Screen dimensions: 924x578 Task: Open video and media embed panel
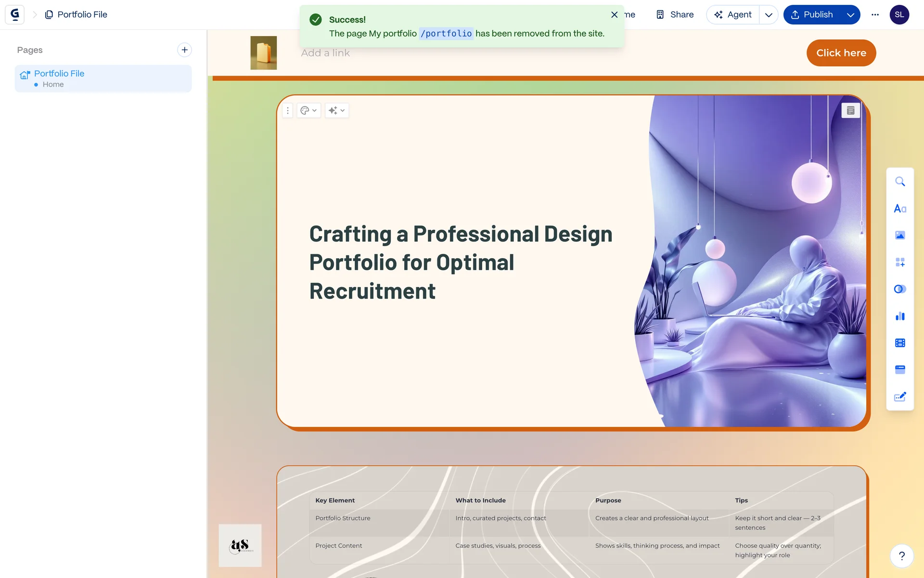pos(900,343)
